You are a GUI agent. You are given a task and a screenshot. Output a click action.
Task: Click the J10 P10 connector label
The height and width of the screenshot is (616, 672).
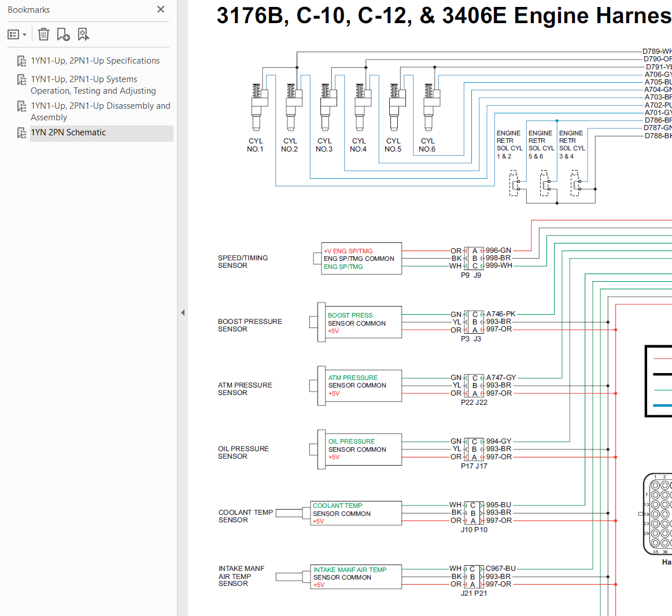[474, 529]
